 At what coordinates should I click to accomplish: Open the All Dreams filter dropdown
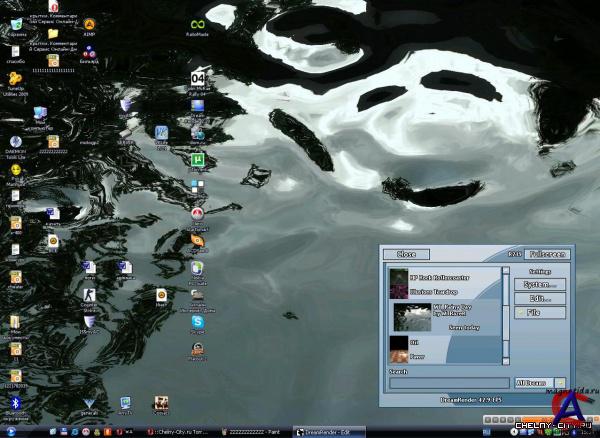point(533,383)
